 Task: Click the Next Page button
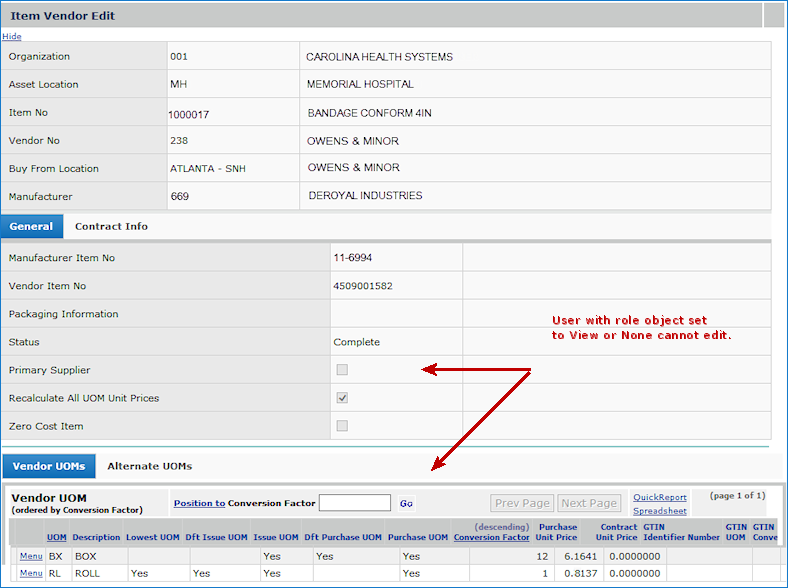pos(588,503)
